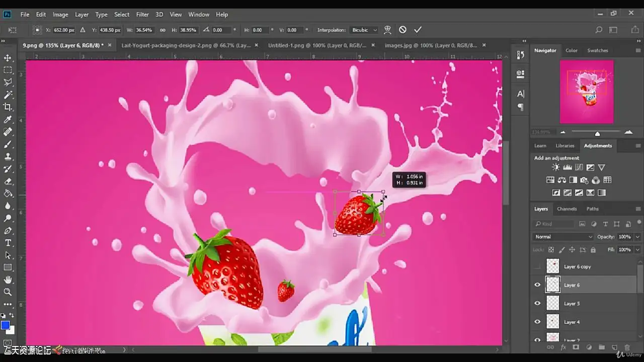Click the Navigator zoom slider handle
644x362 pixels.
coord(597,134)
